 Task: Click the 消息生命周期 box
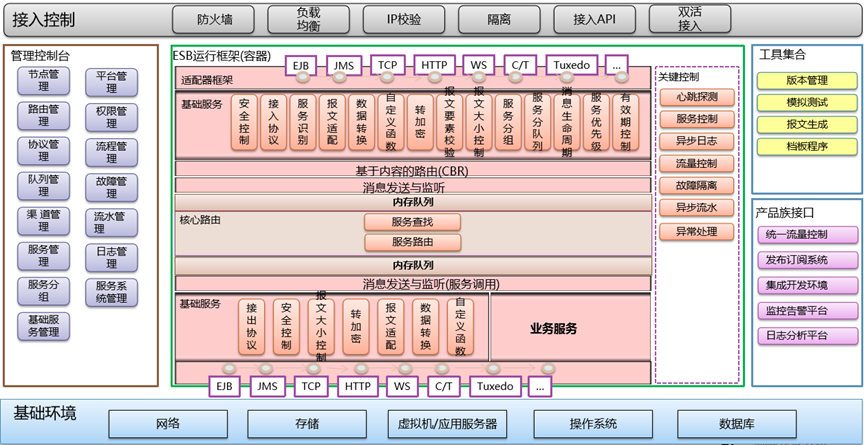click(566, 122)
